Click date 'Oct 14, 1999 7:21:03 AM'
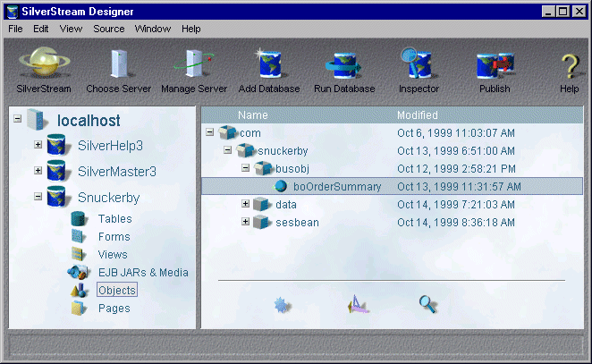Viewport: 592px width, 364px height. [456, 204]
